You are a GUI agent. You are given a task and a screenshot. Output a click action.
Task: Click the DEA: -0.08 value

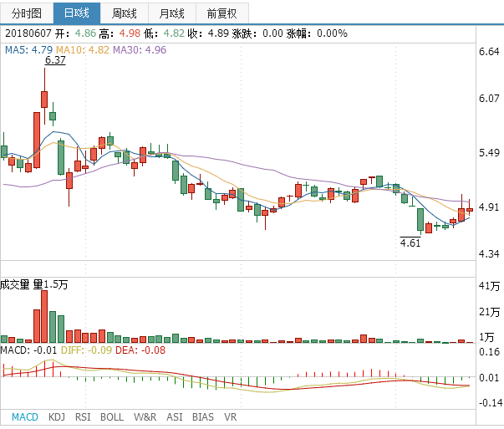tap(140, 350)
